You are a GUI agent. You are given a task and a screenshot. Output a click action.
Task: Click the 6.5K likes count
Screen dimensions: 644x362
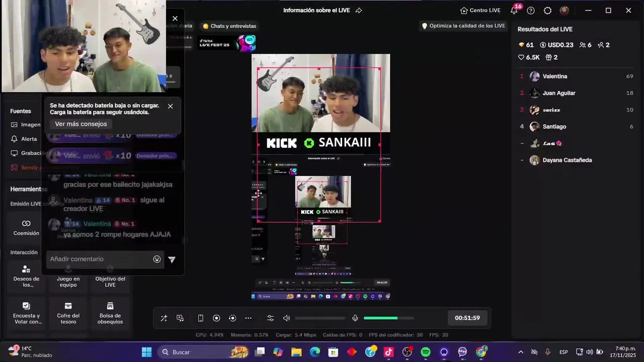click(529, 58)
